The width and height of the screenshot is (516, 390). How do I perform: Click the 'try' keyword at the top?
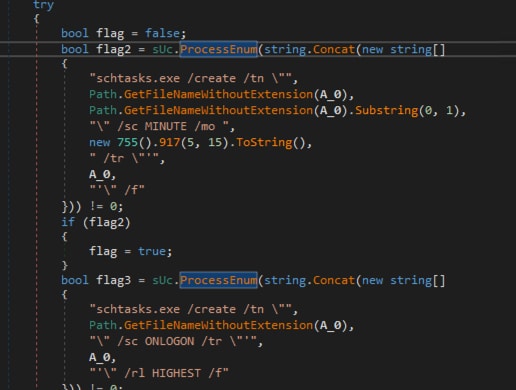coord(43,5)
